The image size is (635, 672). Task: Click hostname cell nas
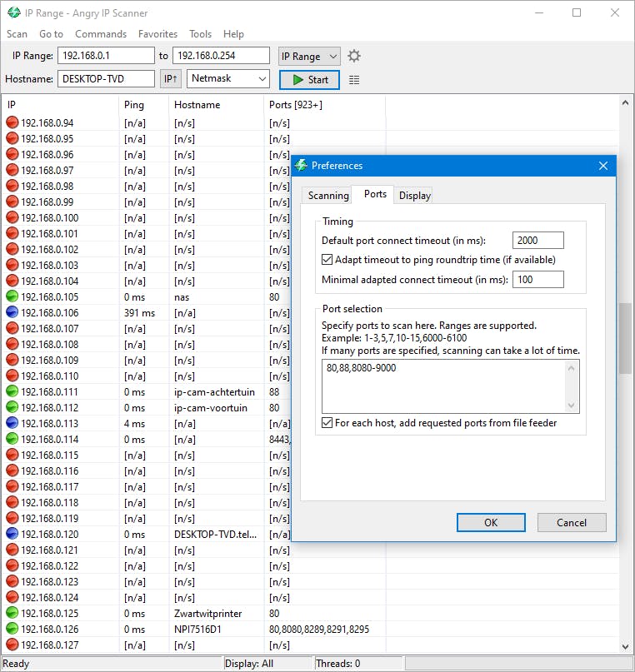click(x=182, y=297)
